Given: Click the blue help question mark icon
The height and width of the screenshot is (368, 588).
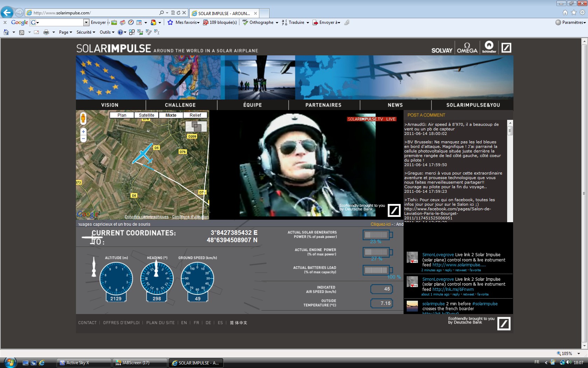Looking at the screenshot, I should coord(120,32).
